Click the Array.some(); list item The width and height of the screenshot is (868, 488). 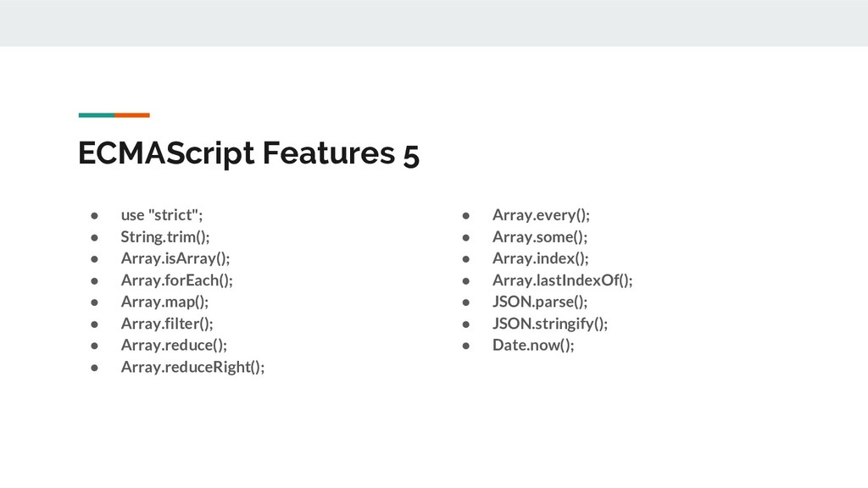[540, 237]
